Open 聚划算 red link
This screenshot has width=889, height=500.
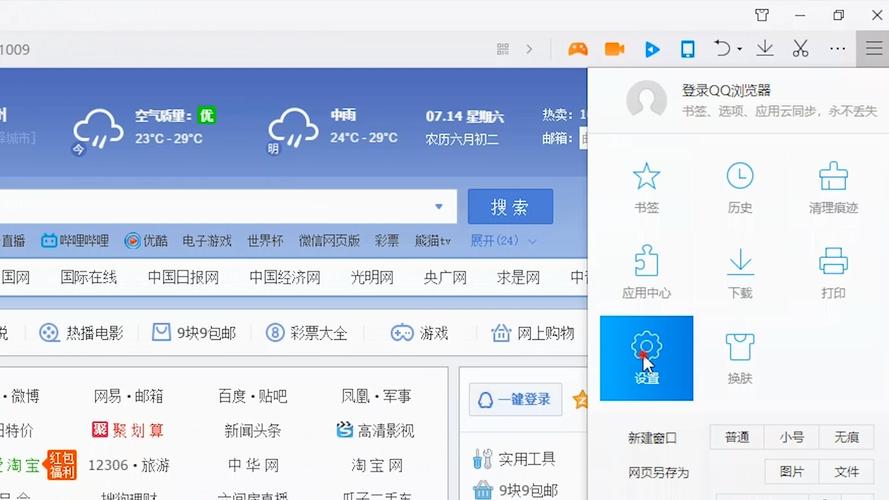pyautogui.click(x=129, y=430)
